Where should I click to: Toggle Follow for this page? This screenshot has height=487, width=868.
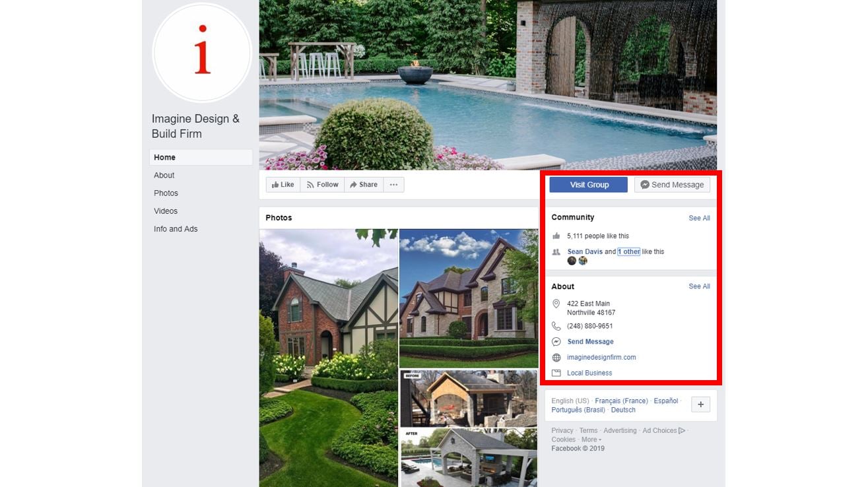pyautogui.click(x=322, y=185)
